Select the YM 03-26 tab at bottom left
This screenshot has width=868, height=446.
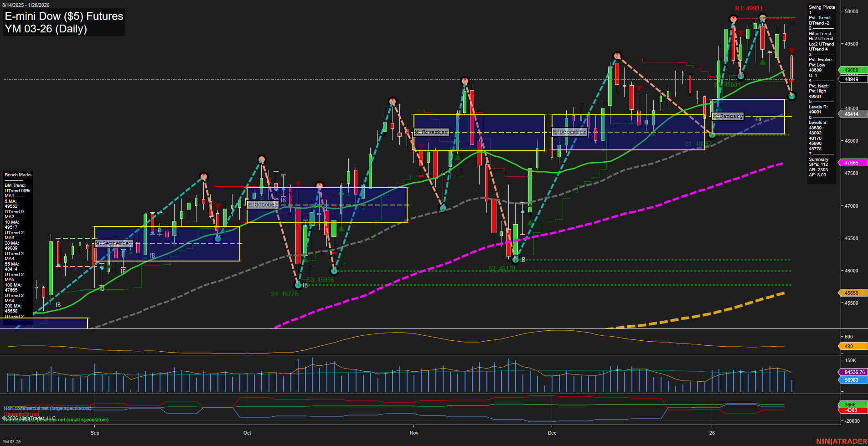(x=12, y=441)
